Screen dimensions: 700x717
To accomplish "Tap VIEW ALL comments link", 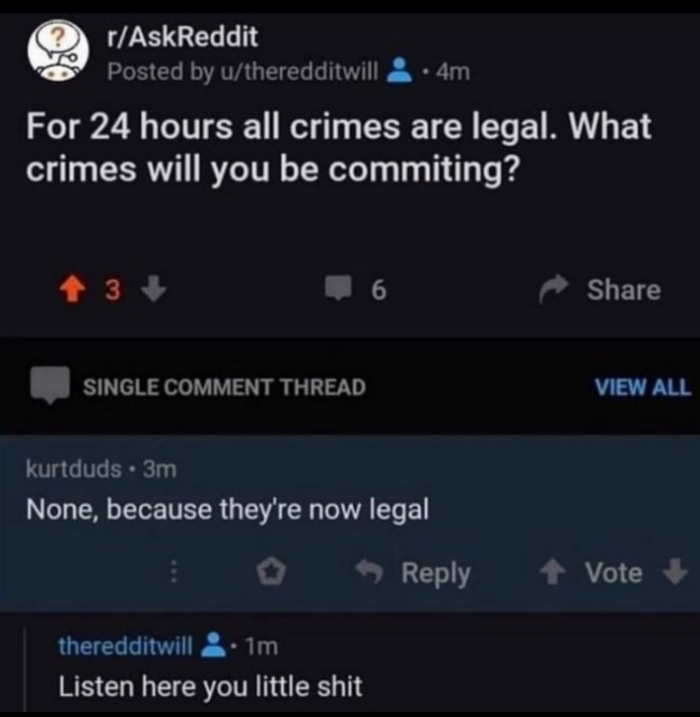I will point(642,387).
